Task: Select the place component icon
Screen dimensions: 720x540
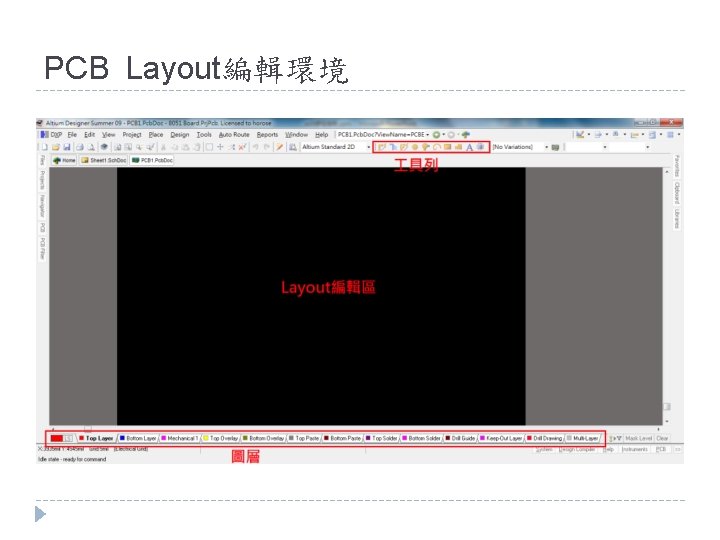Action: click(480, 147)
